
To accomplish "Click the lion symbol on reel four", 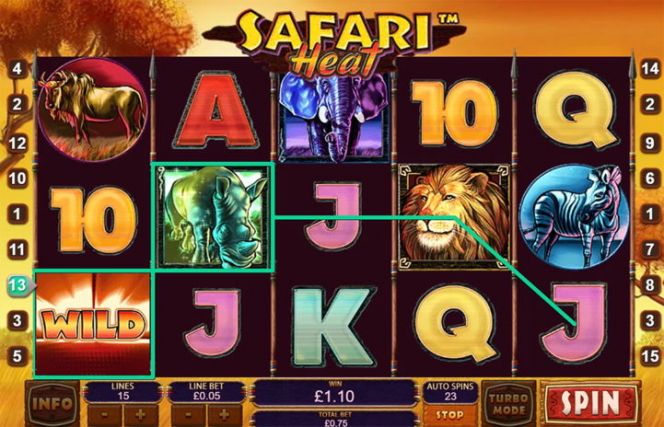I will [454, 216].
